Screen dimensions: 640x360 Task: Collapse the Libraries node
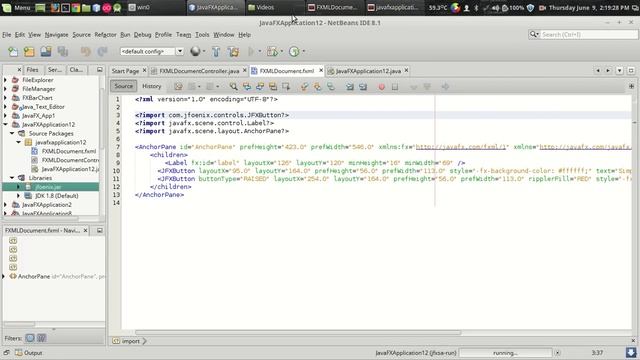(12, 178)
